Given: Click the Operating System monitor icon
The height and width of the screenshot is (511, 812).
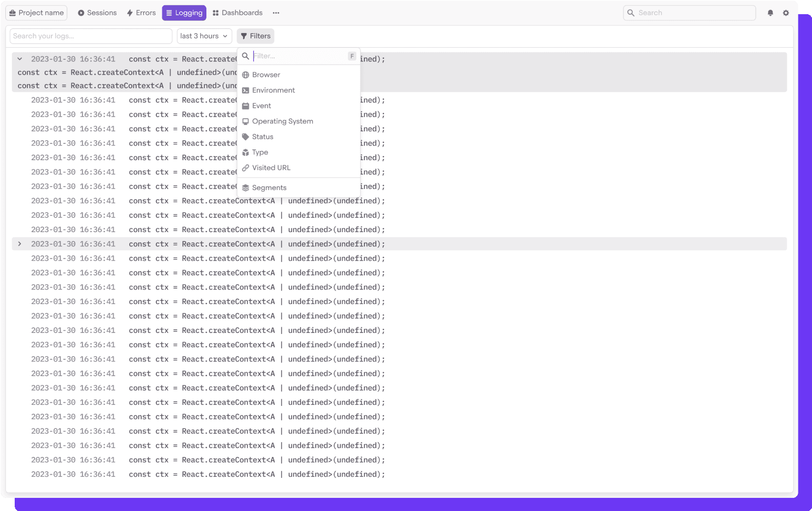Looking at the screenshot, I should [x=245, y=121].
